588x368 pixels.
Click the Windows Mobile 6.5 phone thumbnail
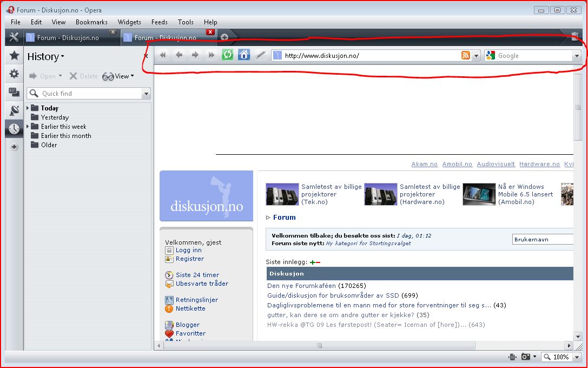tap(479, 194)
